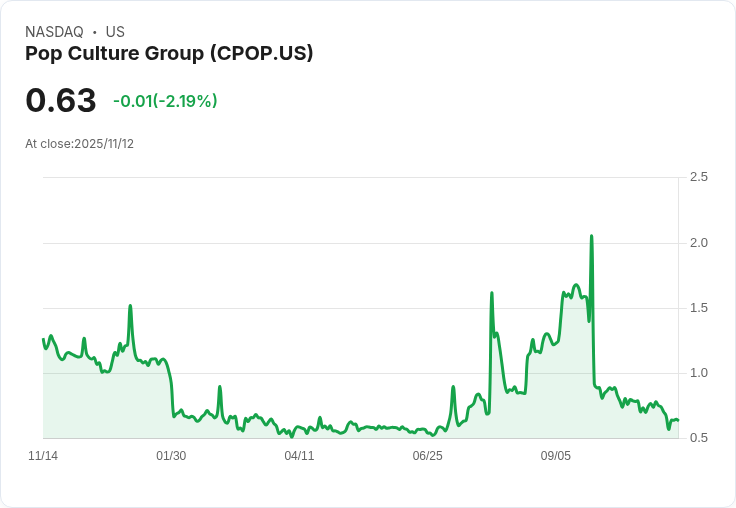Select the 01/30 date axis marker
The height and width of the screenshot is (508, 736).
coord(171,456)
